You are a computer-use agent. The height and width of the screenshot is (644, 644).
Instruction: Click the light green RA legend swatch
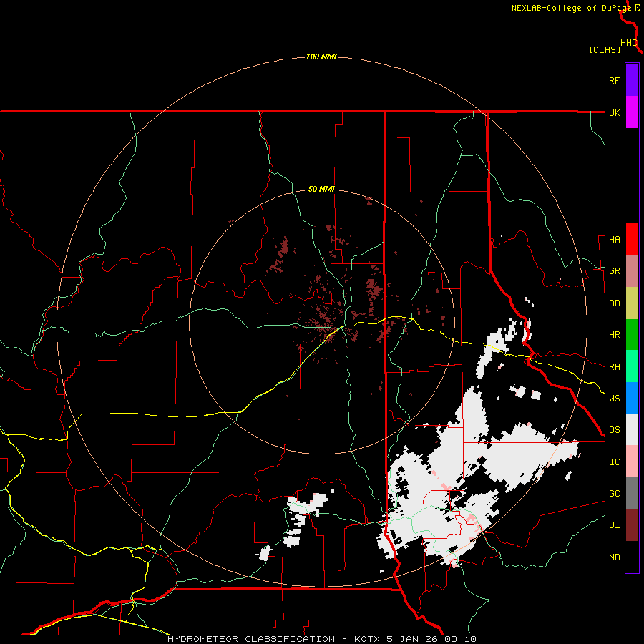(x=632, y=366)
